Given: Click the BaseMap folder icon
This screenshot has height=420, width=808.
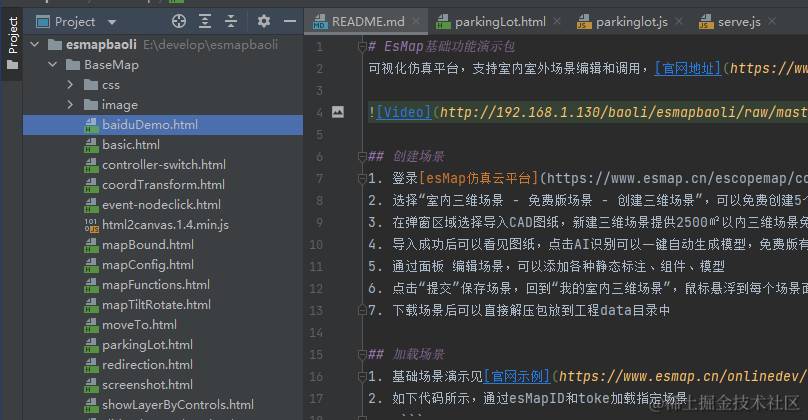Looking at the screenshot, I should click(73, 65).
